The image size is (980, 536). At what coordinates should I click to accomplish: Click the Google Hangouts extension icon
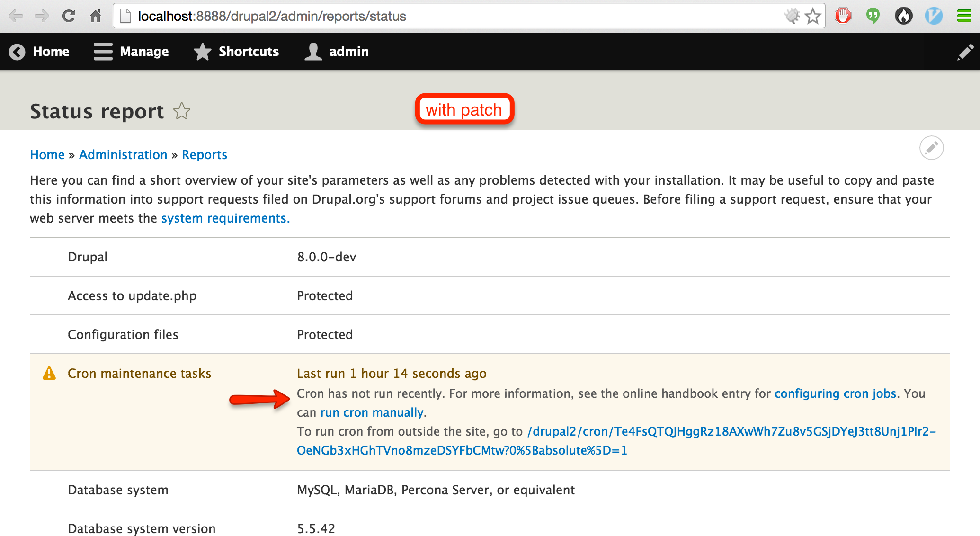coord(873,16)
